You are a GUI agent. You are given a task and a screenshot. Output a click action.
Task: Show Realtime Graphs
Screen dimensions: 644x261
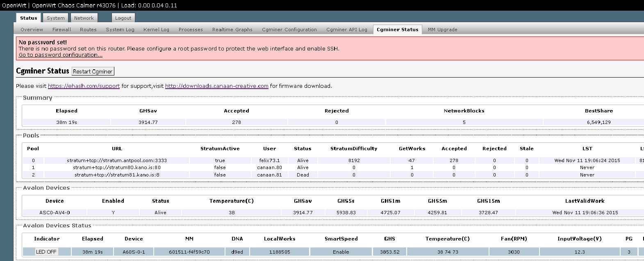[232, 30]
